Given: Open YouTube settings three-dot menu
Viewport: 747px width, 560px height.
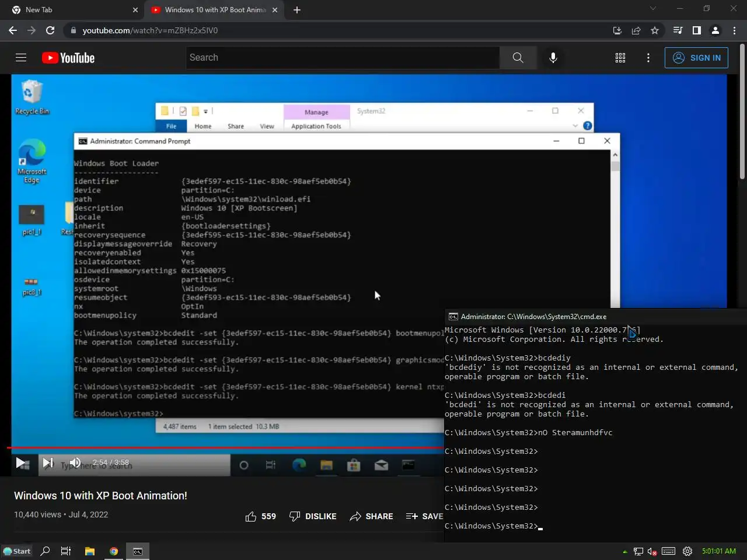Looking at the screenshot, I should 648,58.
